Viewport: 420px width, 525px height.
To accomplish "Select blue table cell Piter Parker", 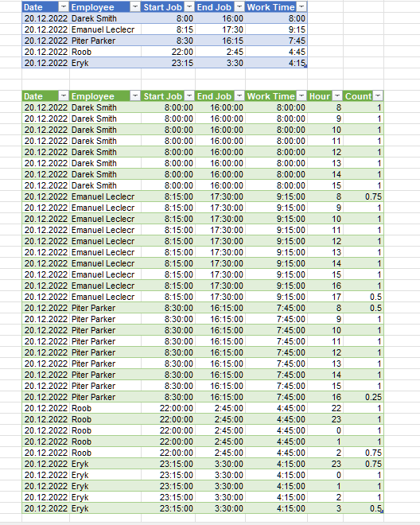I will click(x=105, y=41).
